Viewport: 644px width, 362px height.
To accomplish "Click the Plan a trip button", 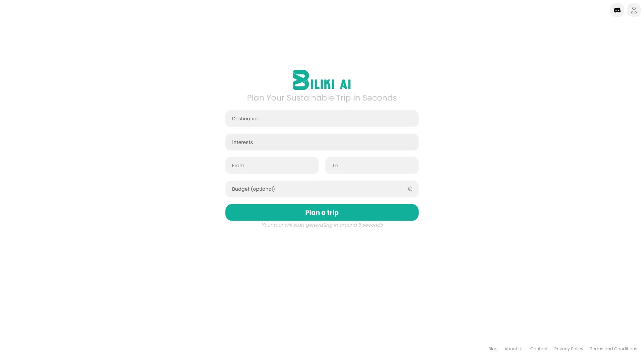I will pos(322,212).
